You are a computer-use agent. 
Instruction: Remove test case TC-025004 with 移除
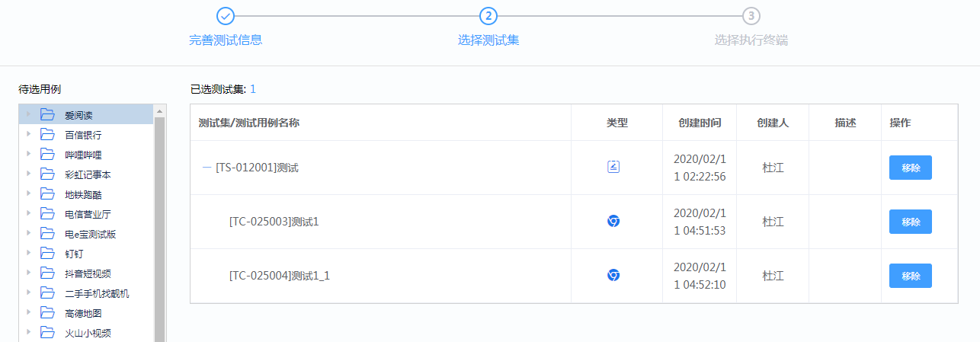tap(911, 276)
